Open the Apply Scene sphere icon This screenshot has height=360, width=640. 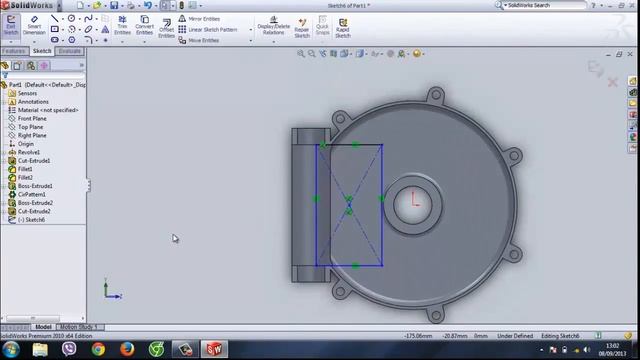coord(416,53)
